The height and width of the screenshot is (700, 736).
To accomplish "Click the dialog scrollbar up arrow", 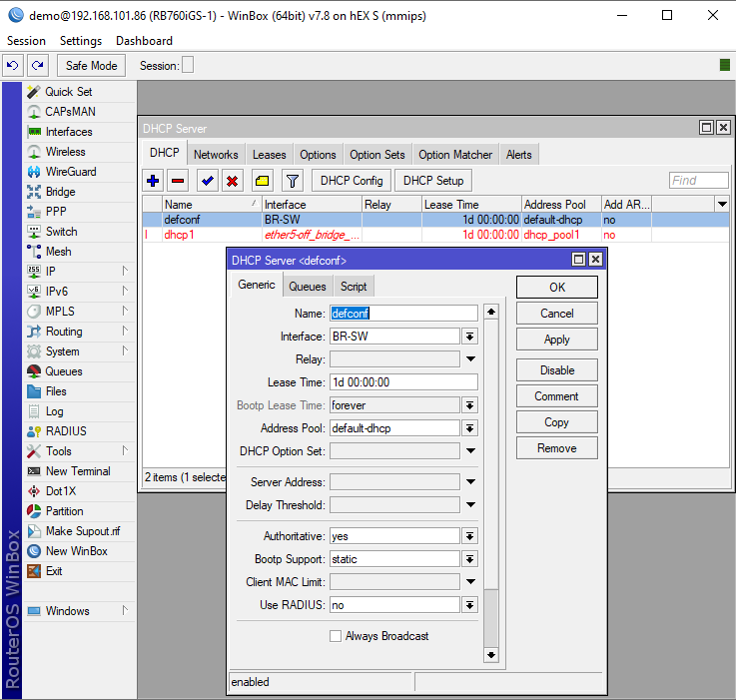I will (x=491, y=312).
